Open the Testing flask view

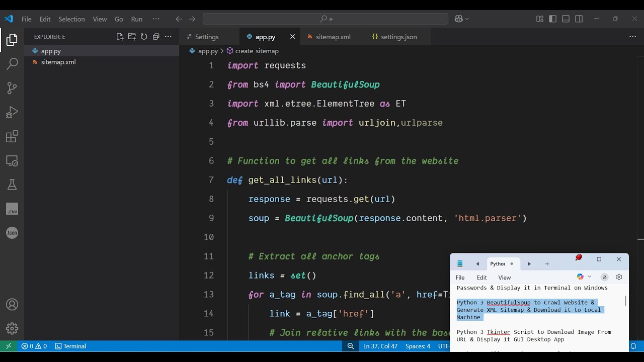[x=12, y=185]
